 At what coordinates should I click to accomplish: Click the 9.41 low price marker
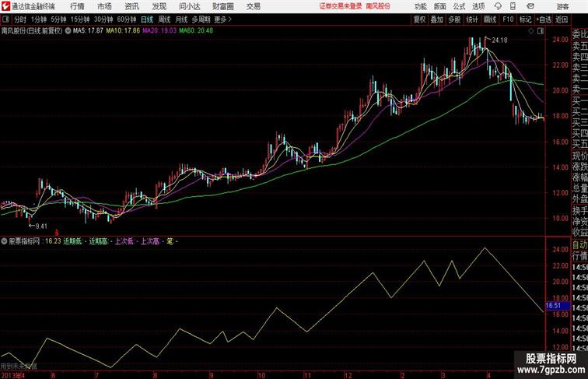tap(41, 226)
